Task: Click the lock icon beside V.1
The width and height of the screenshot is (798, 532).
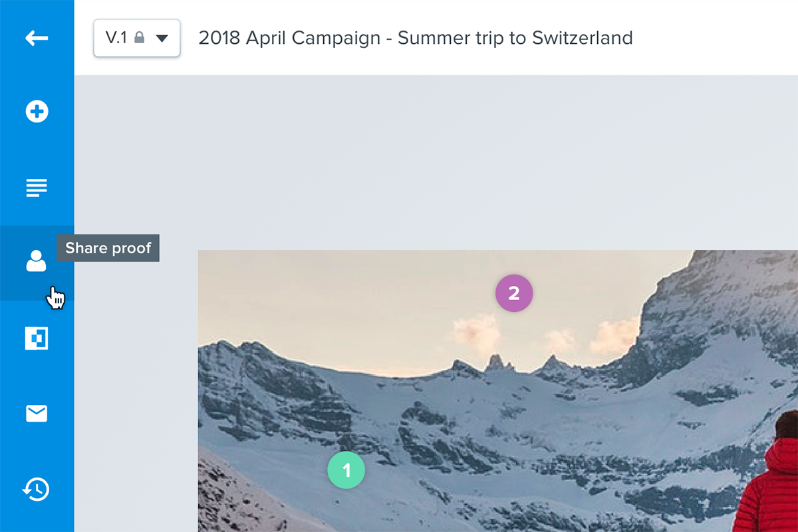Action: [x=139, y=38]
